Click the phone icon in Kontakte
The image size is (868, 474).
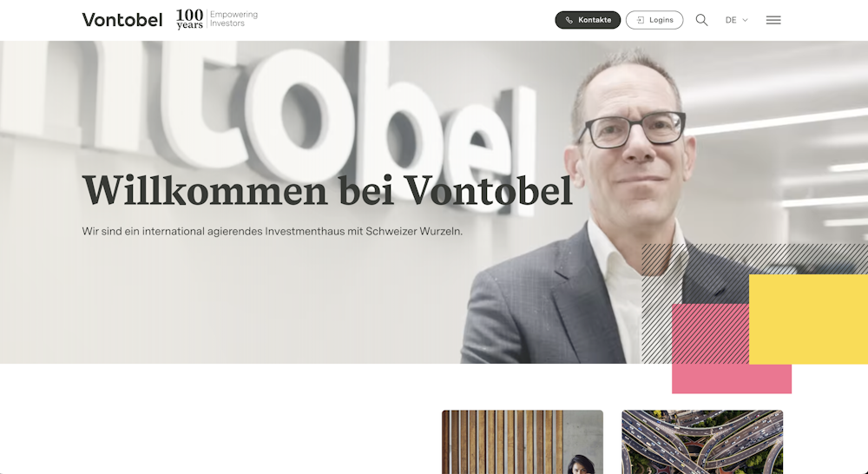[x=569, y=20]
